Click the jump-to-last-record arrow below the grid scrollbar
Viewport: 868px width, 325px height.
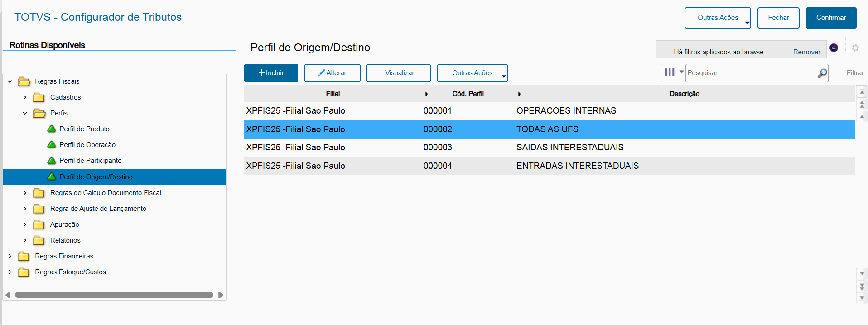click(862, 298)
